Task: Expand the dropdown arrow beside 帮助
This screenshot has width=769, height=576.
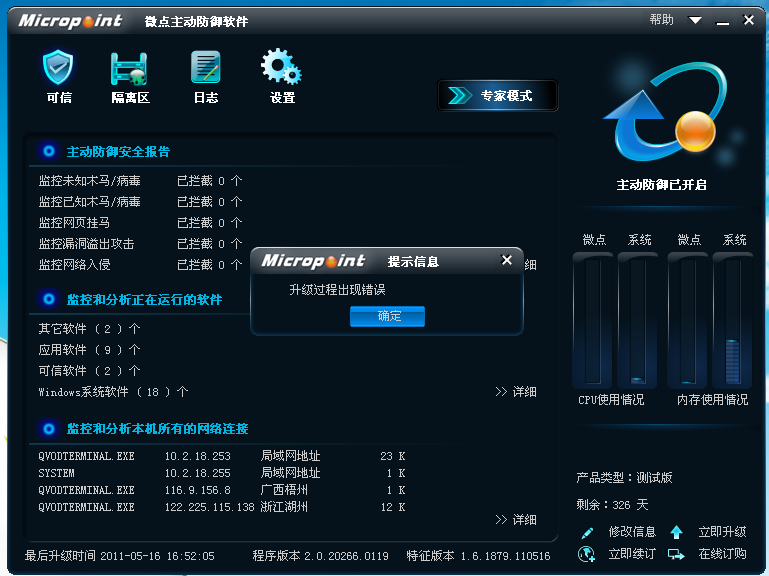Action: point(695,20)
